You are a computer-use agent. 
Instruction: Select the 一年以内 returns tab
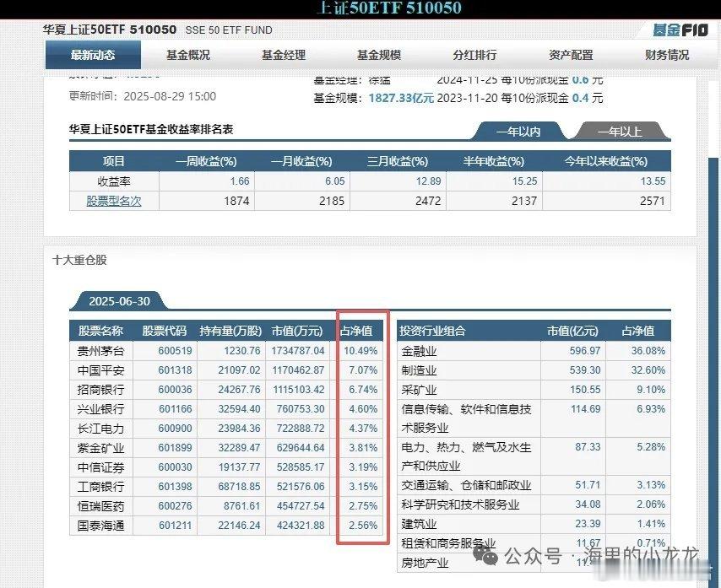[518, 132]
